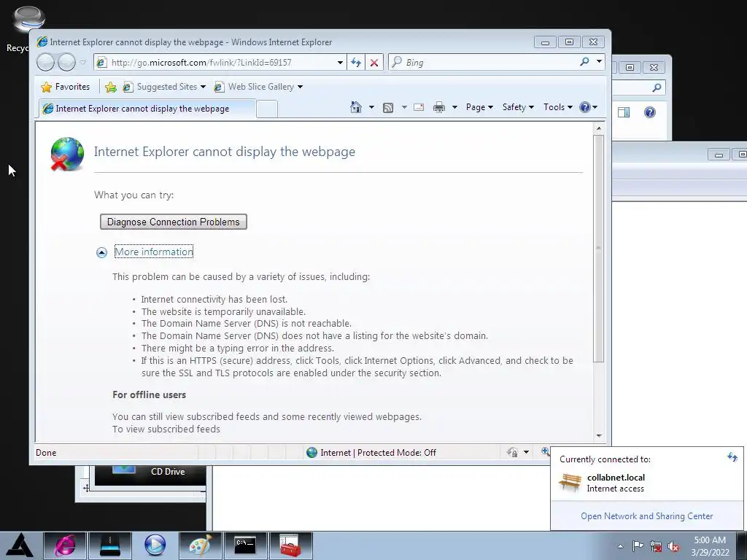
Task: Click the page scrollbar up arrow
Action: coord(599,128)
